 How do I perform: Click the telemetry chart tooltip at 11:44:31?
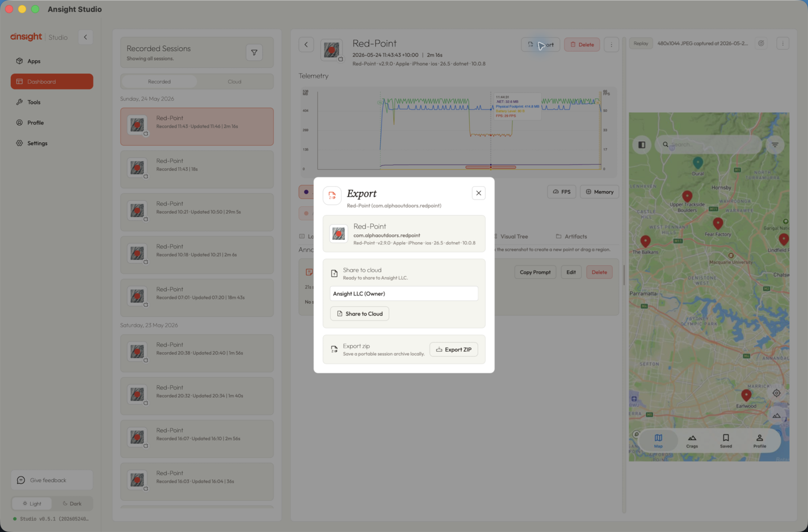click(517, 107)
